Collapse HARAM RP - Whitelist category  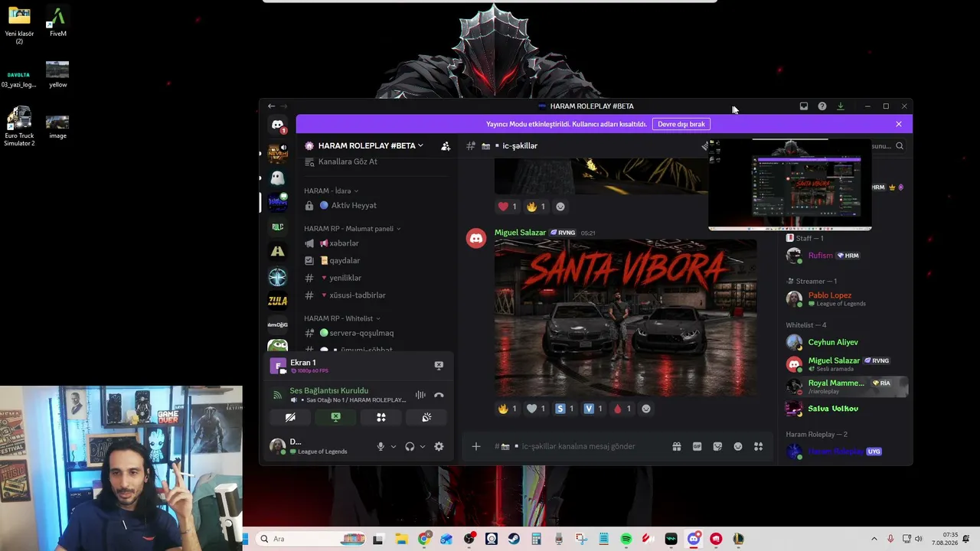pos(342,318)
